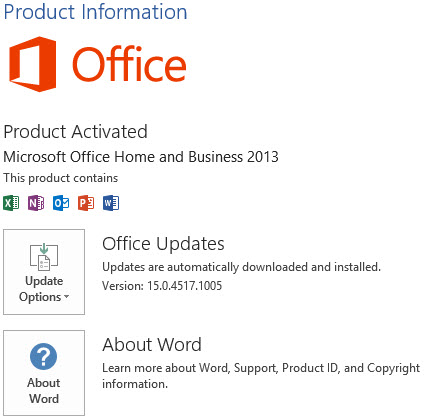This screenshot has height=419, width=428.
Task: Click the 'This product contains' label
Action: tap(61, 178)
